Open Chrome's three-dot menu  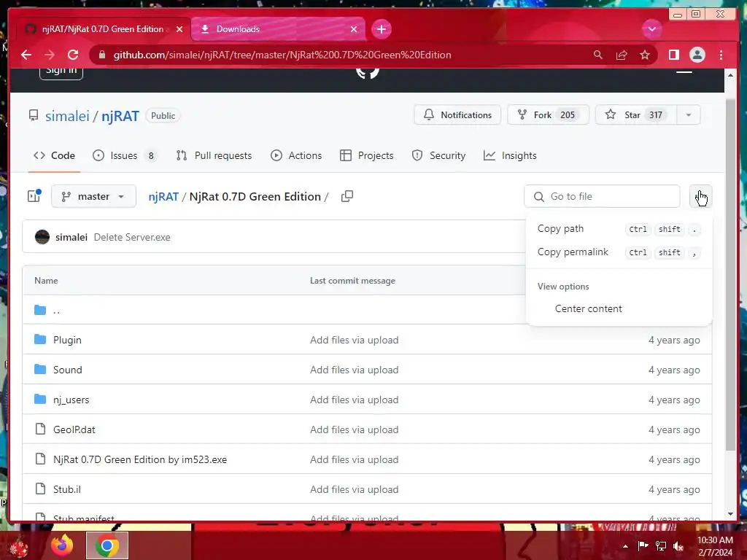721,55
